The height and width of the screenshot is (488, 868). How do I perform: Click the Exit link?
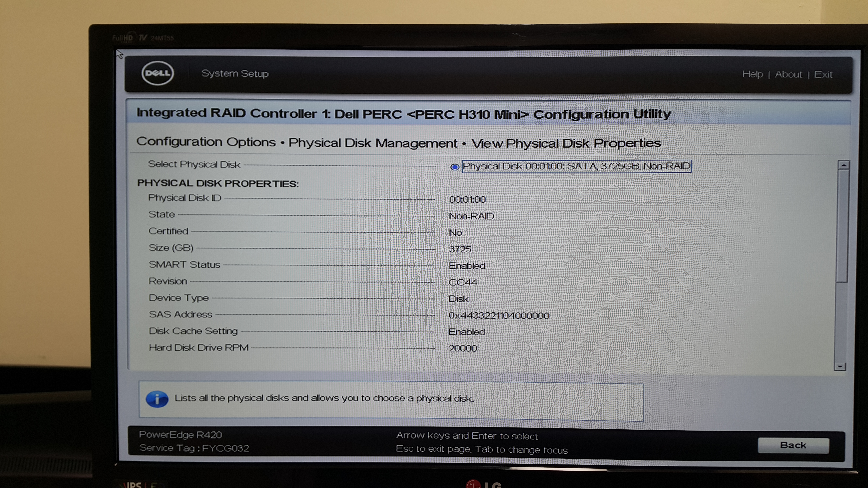click(823, 74)
